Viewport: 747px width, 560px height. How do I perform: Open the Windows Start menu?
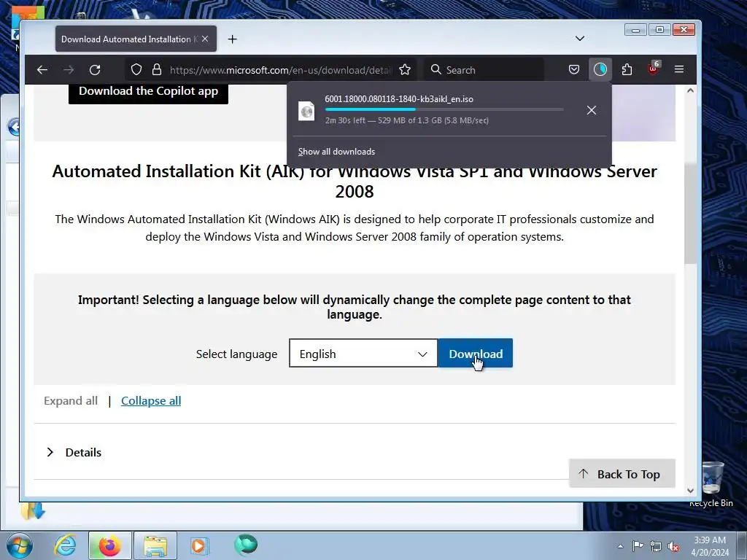pos(20,545)
